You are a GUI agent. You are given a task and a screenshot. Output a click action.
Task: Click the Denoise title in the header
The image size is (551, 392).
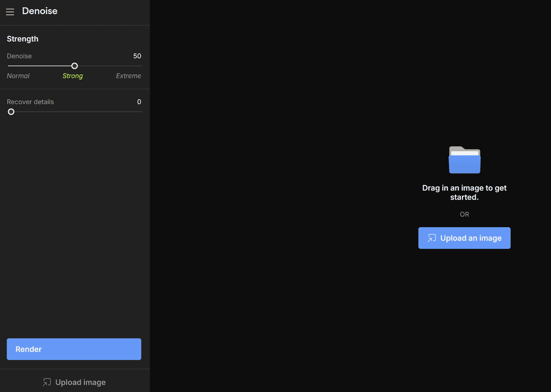(x=40, y=11)
